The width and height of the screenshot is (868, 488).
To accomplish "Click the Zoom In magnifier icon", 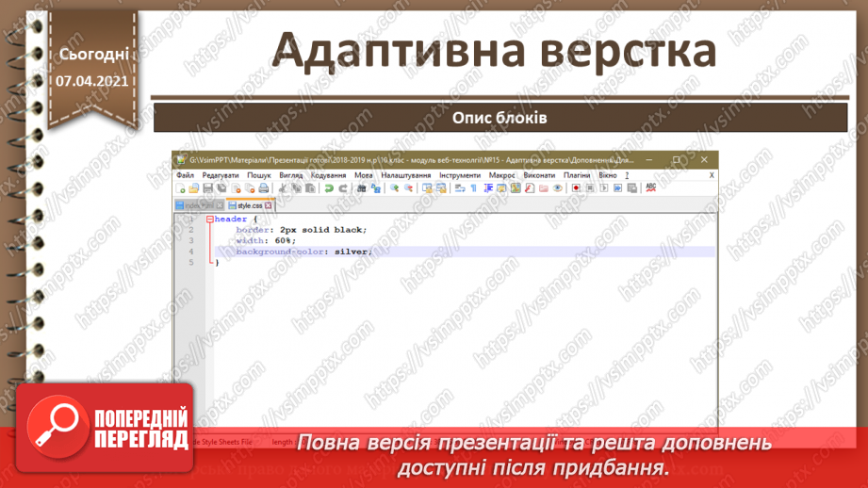I will click(x=394, y=188).
